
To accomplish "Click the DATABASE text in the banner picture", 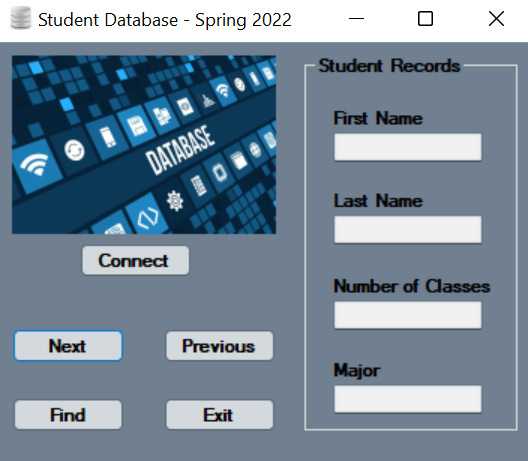I will tap(180, 150).
